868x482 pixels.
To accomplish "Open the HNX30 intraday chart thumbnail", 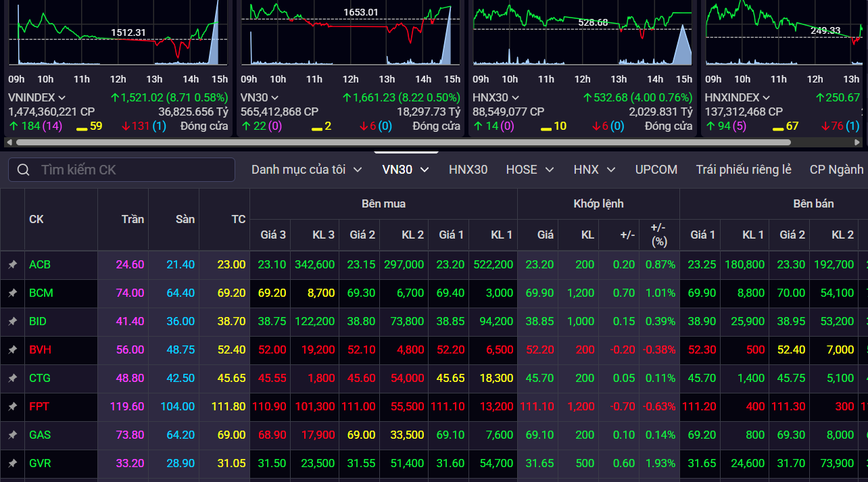I will (x=582, y=34).
